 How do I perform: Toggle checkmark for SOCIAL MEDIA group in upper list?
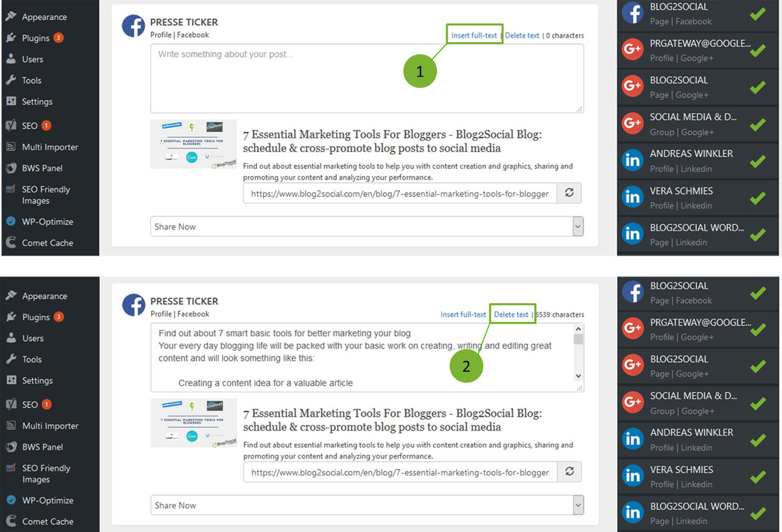(x=757, y=124)
